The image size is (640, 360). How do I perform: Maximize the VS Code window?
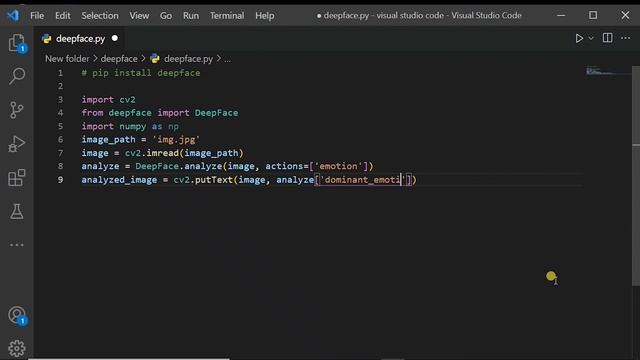(x=593, y=16)
